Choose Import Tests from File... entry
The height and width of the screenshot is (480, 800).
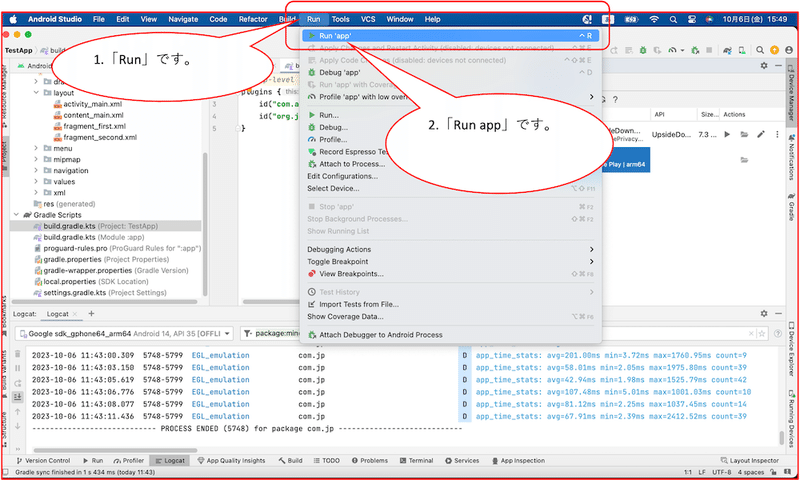(451, 305)
